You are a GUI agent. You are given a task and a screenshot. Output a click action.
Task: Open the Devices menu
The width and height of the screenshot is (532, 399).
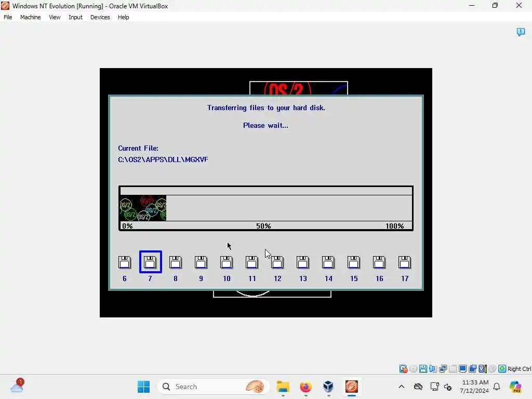click(100, 17)
